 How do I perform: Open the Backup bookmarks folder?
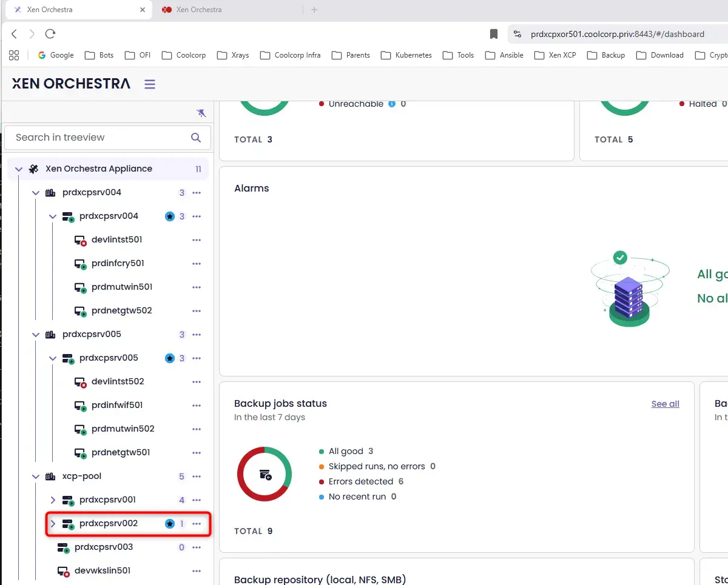pos(606,55)
